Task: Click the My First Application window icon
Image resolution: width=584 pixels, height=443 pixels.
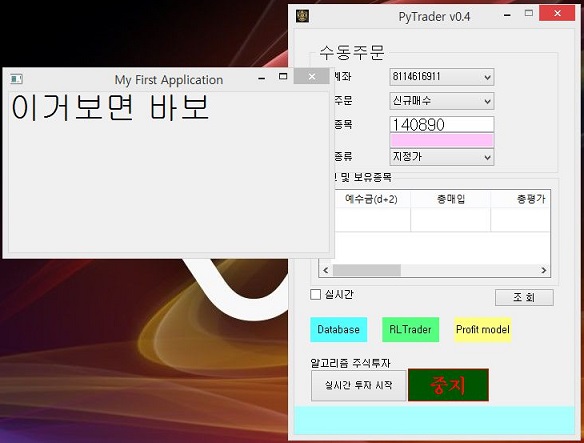Action: (16, 79)
